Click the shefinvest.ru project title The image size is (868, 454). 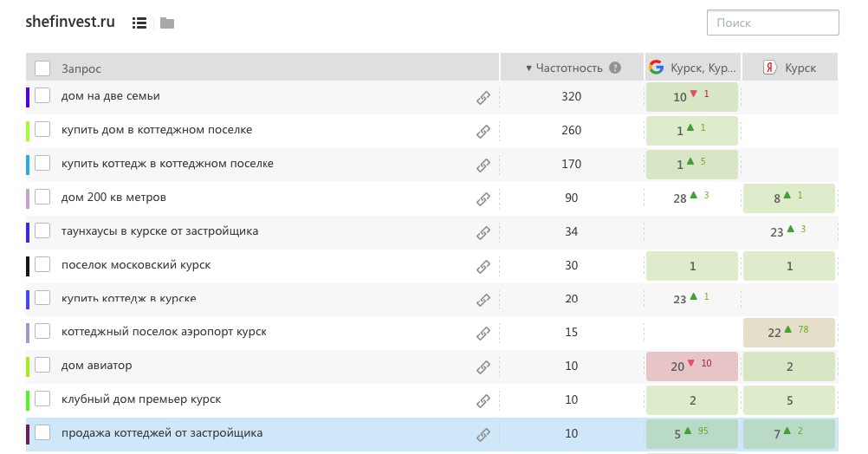71,23
